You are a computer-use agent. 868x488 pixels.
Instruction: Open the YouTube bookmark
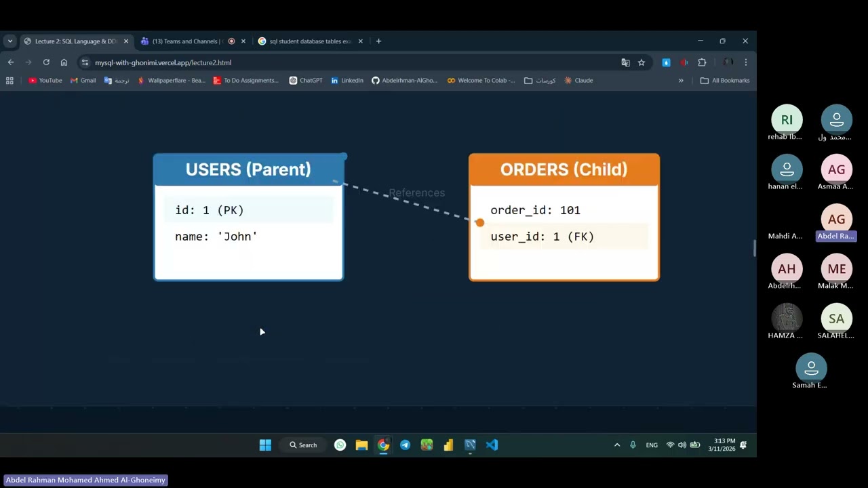click(45, 81)
